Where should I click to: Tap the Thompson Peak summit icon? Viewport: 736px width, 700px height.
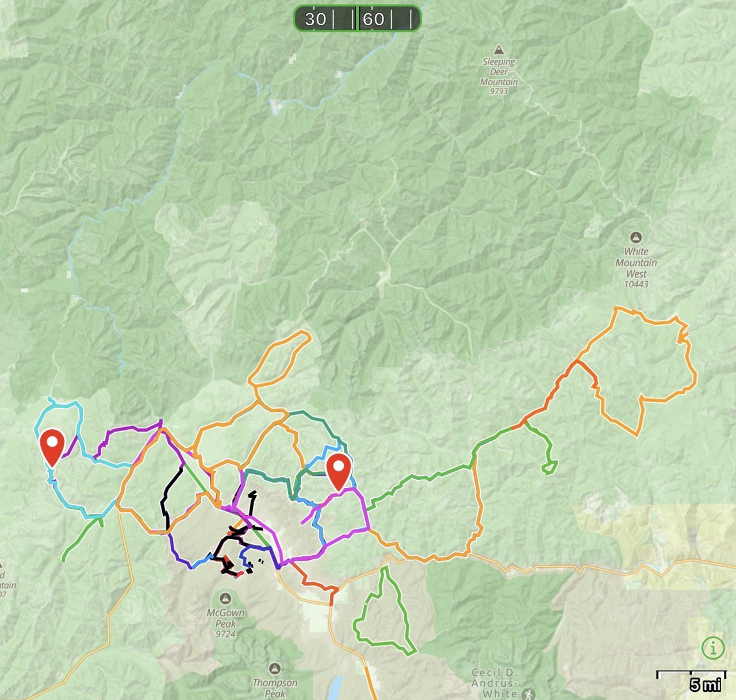point(275,668)
